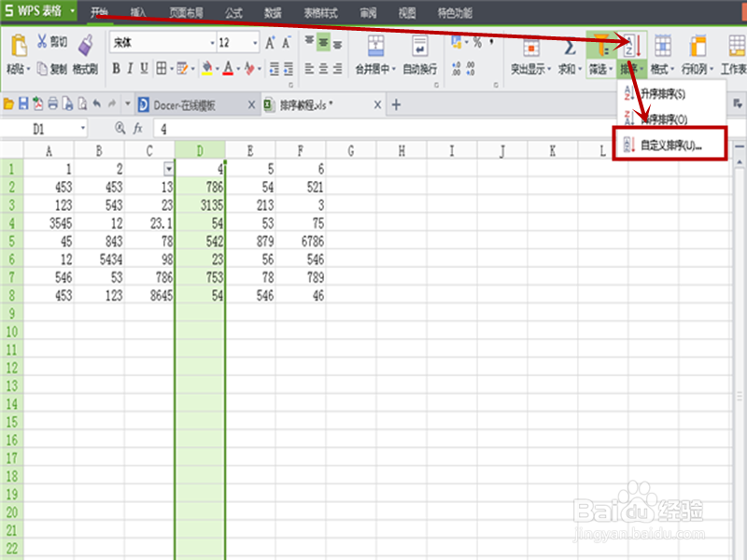Screen dimensions: 747x560
Task: Expand the 突出显示 dropdown
Action: pos(549,69)
